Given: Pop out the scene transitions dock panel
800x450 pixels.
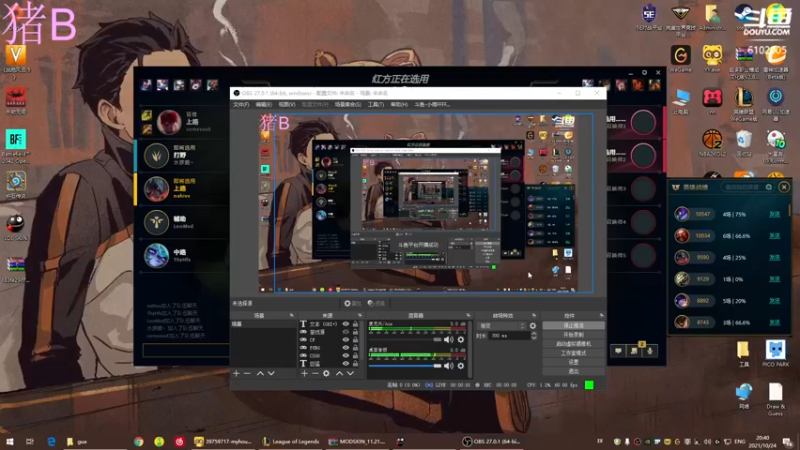Looking at the screenshot, I should click(x=534, y=315).
